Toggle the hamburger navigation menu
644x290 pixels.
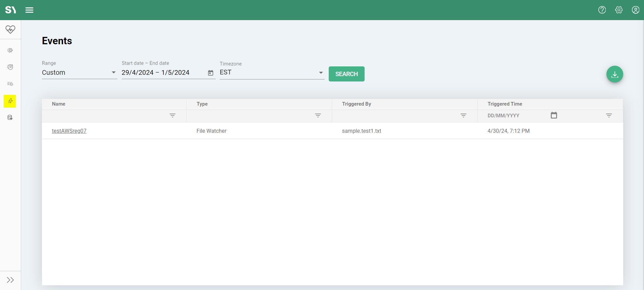click(30, 10)
